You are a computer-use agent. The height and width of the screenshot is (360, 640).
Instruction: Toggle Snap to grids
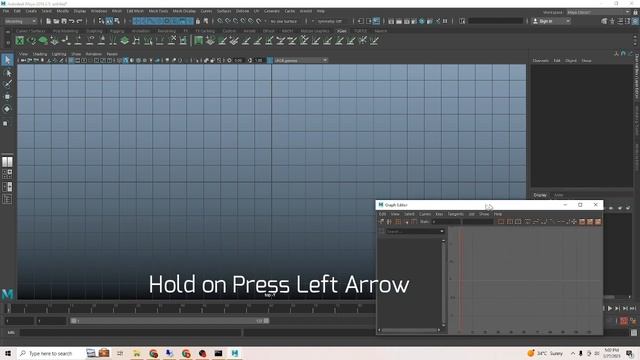pos(220,21)
